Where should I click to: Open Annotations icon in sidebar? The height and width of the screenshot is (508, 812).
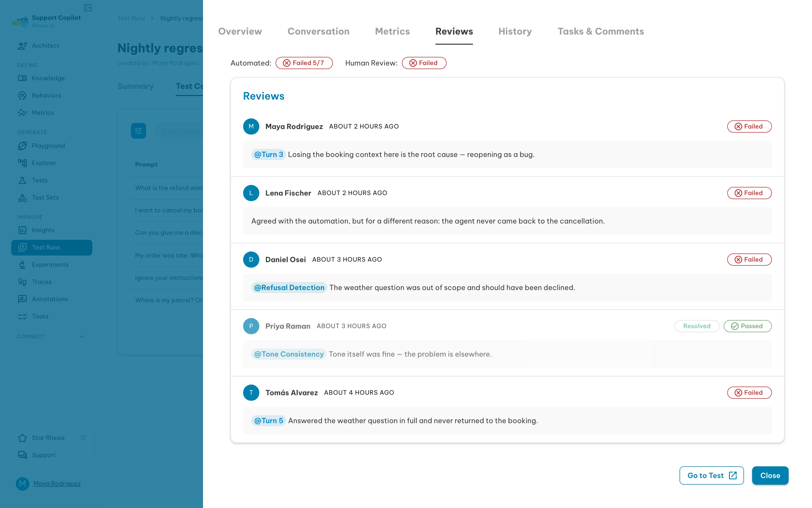click(22, 299)
